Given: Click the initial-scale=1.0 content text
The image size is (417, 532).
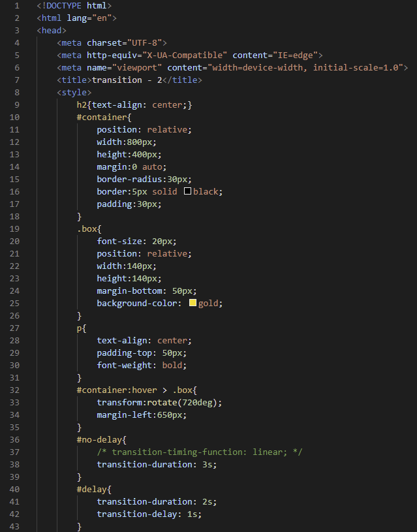Looking at the screenshot, I should pos(355,68).
